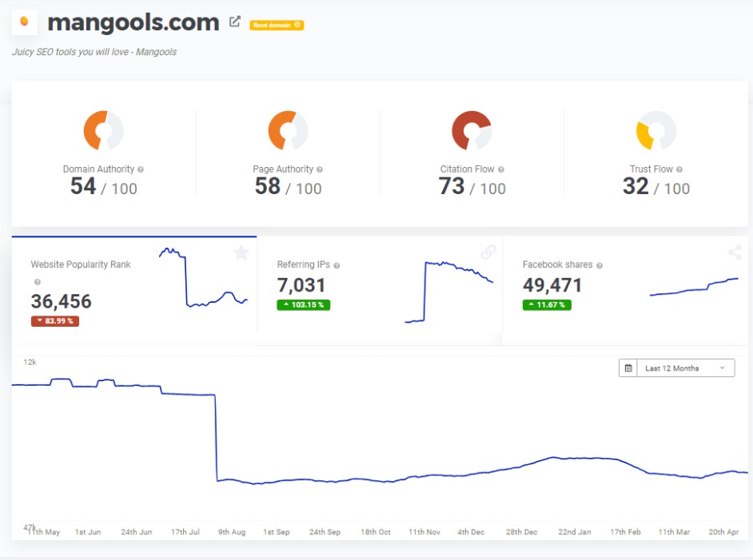Click the Domain Authority score 54
The width and height of the screenshot is (753, 560).
(x=83, y=186)
